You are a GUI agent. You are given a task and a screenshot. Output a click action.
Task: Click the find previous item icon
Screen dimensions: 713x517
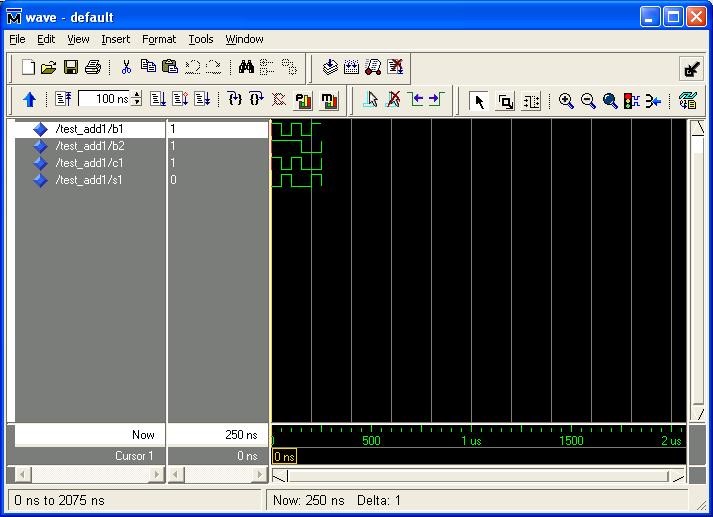[267, 67]
